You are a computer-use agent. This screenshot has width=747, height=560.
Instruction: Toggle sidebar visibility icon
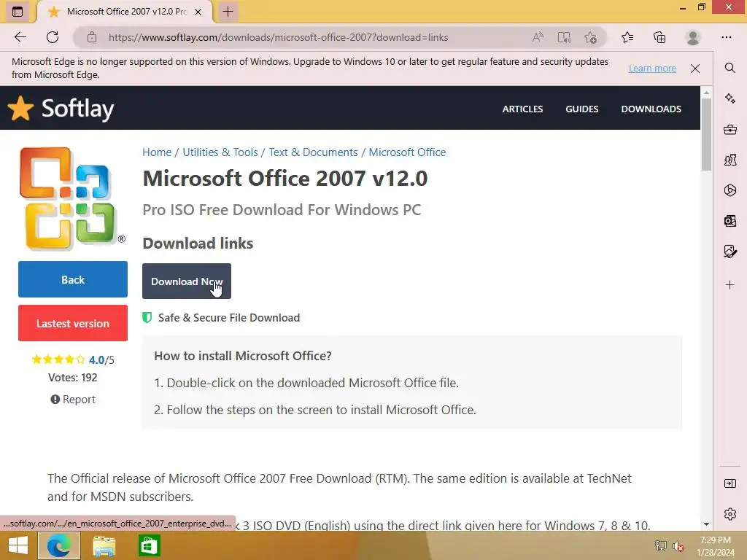click(x=729, y=483)
